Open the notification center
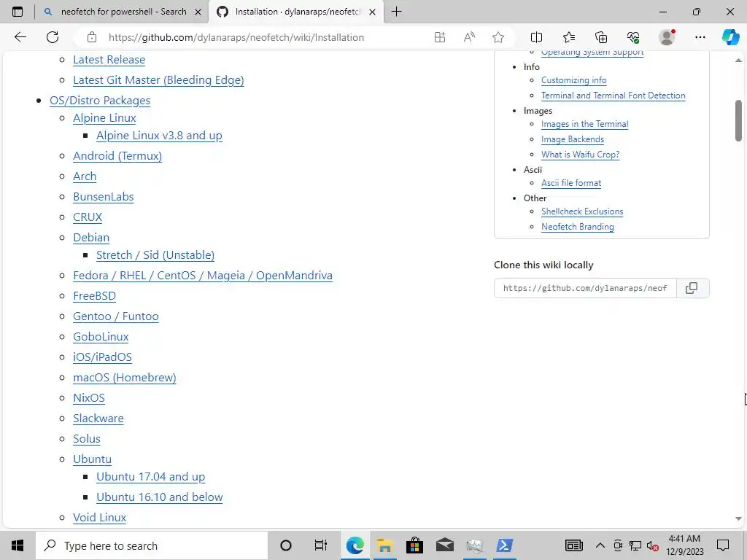Screen dimensions: 747x560 pyautogui.click(x=723, y=545)
